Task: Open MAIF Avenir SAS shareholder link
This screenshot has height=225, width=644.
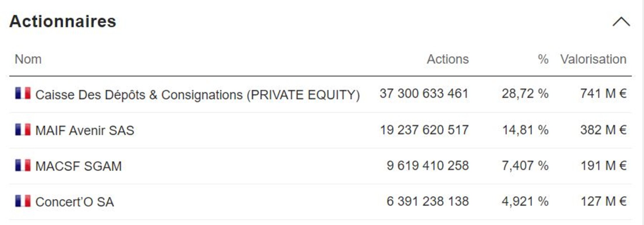Action: click(85, 130)
